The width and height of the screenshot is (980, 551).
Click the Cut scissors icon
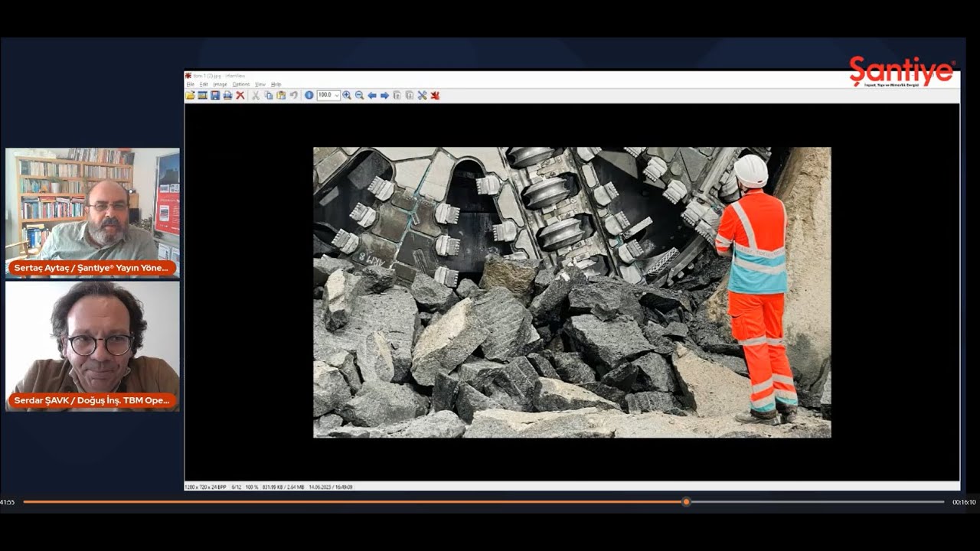click(x=256, y=96)
